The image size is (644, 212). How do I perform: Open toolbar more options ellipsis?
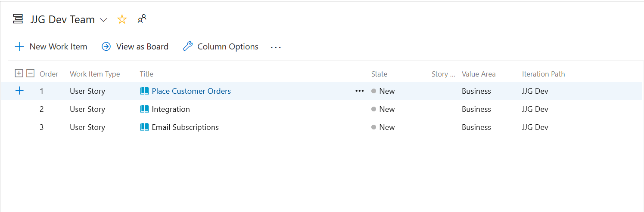[276, 47]
